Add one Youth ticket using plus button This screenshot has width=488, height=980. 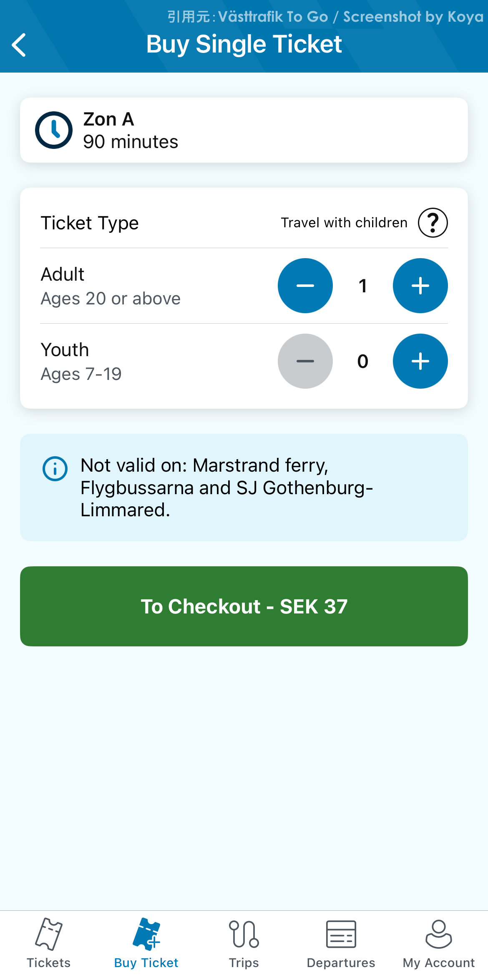420,361
